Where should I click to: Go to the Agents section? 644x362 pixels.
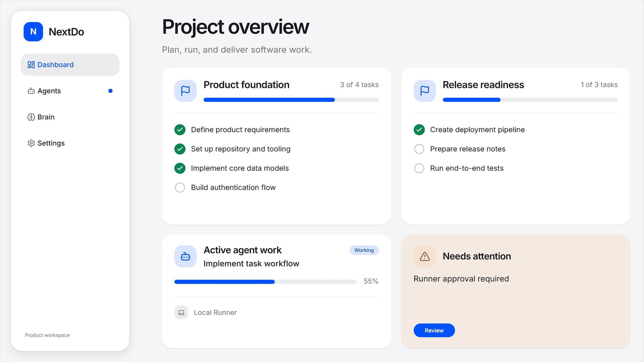[x=70, y=91]
